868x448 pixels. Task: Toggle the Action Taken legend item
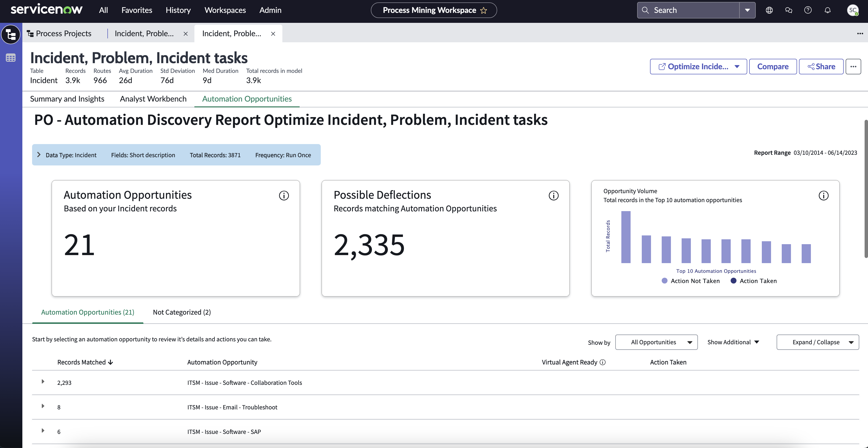click(x=754, y=281)
